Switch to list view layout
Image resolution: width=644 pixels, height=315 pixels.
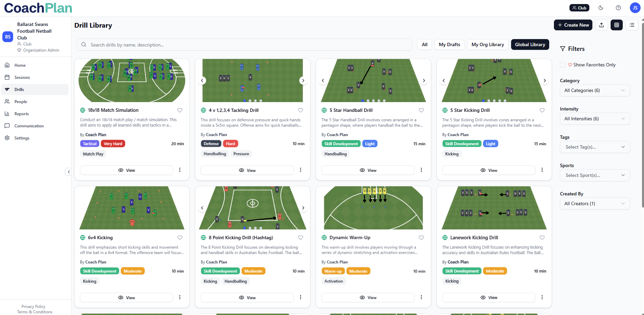(x=632, y=25)
